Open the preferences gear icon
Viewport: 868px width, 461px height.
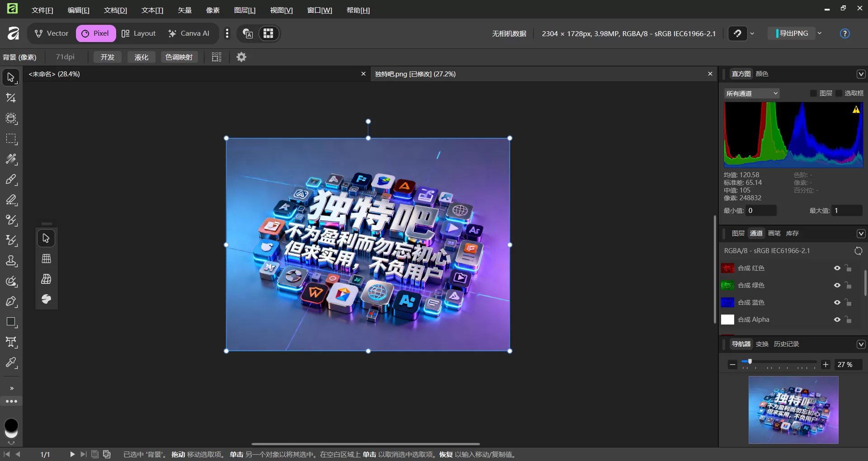pyautogui.click(x=241, y=56)
